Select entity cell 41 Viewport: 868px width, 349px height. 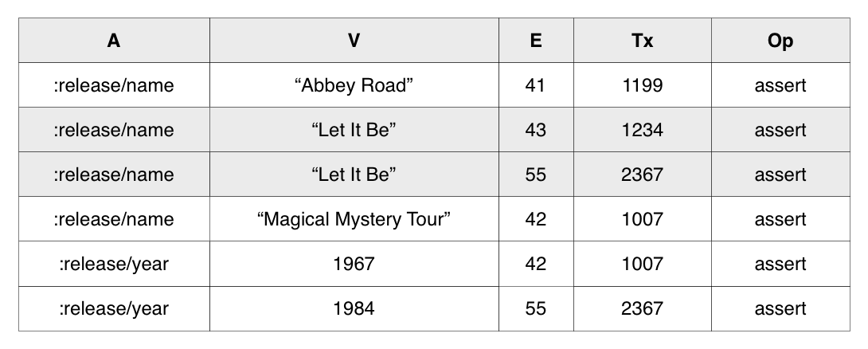[535, 85]
